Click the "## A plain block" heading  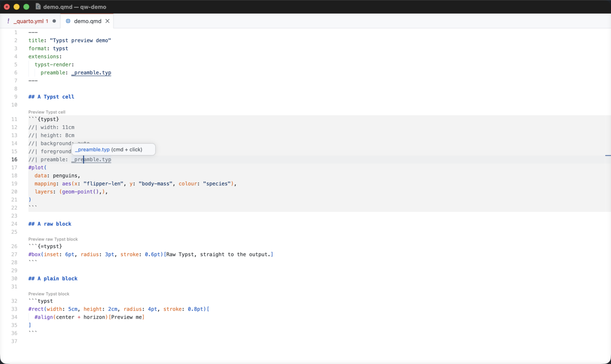53,279
